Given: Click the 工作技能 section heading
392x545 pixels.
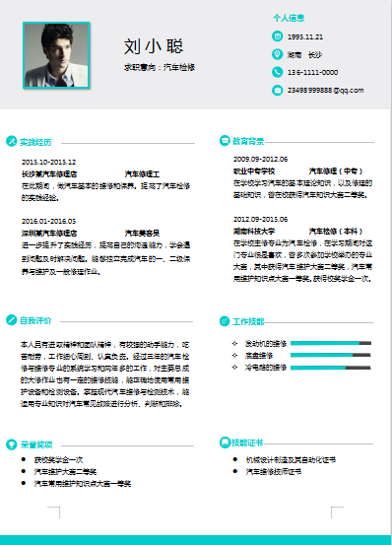Looking at the screenshot, I should (x=248, y=321).
